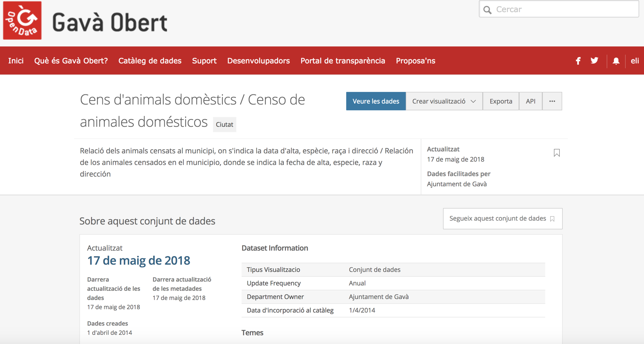
Task: Open notifications bell icon
Action: click(616, 61)
